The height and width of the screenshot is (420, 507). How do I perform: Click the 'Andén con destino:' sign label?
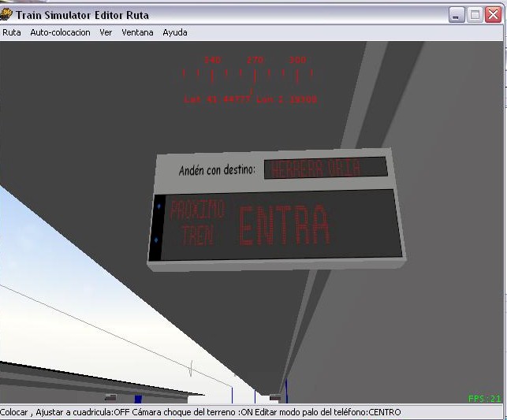217,169
